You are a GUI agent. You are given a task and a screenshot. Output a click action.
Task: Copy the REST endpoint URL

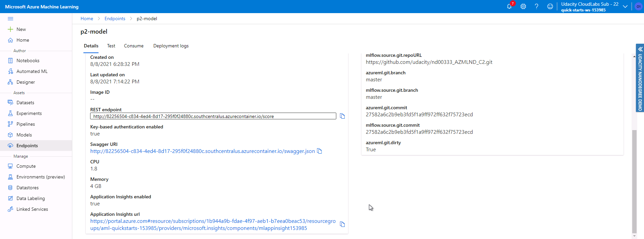tap(342, 116)
